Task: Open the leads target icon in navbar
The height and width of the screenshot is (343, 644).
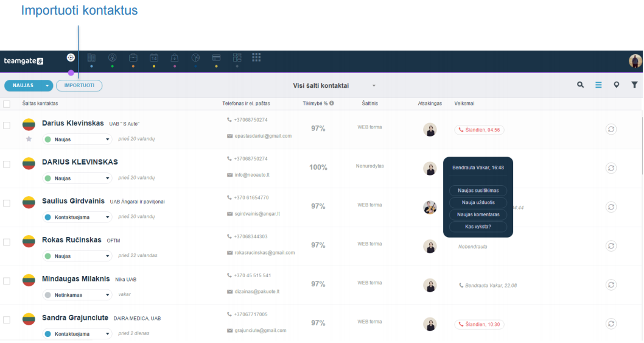Action: [71, 58]
